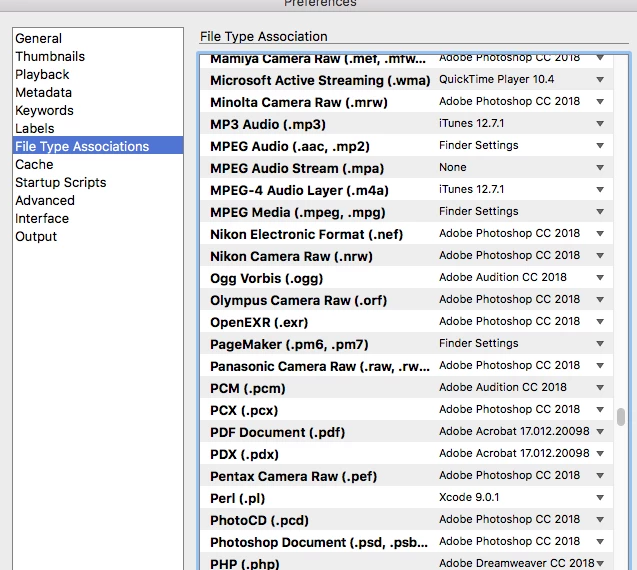
Task: Click the 'MP3 Audio (.mp3)' file type label
Action: [x=268, y=124]
